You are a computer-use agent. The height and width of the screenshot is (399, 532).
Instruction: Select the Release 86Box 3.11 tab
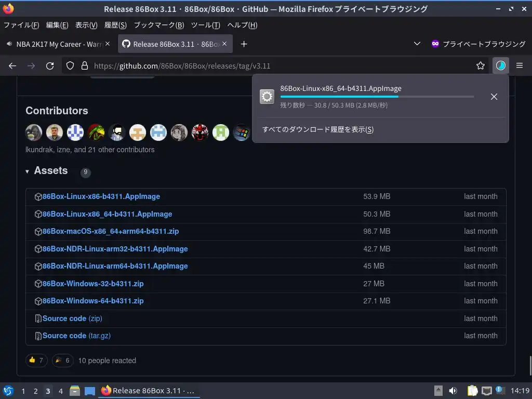click(x=175, y=44)
